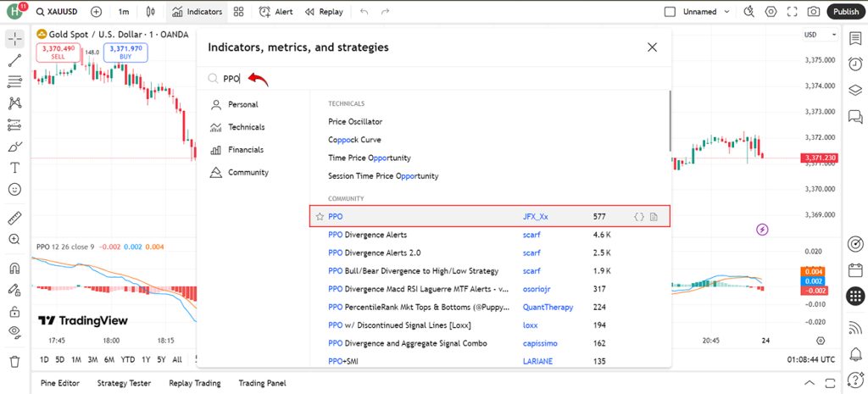Toggle magnet mode
The image size is (868, 394).
[x=15, y=268]
